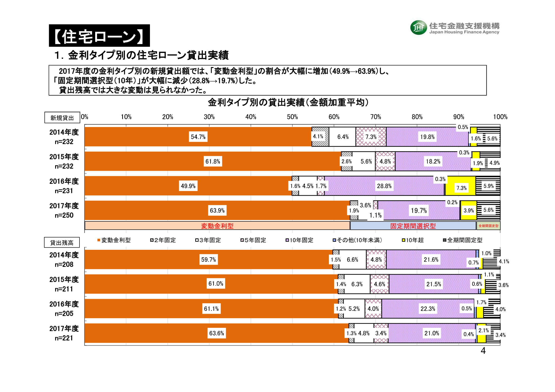Click row label 2014年度 n=208

click(64, 260)
